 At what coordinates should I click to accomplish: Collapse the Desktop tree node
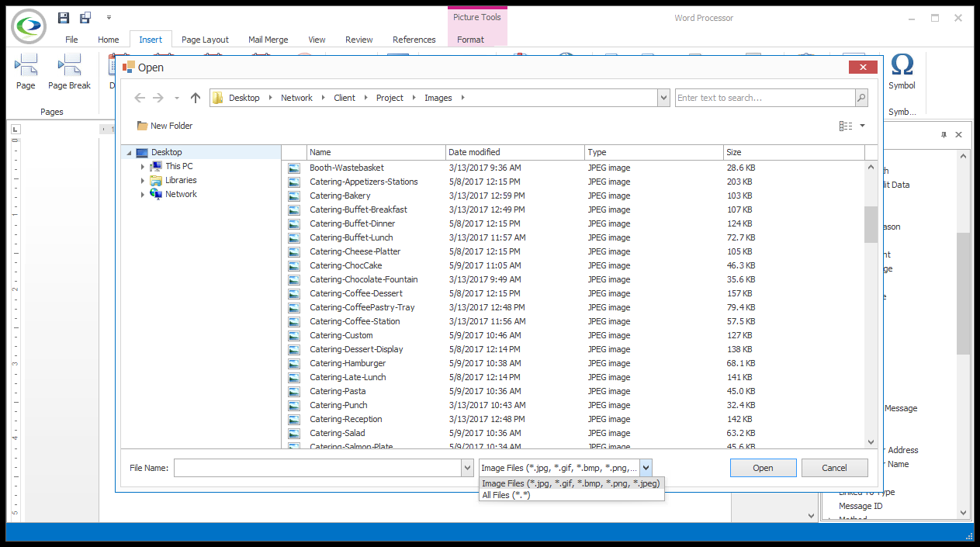(x=129, y=153)
